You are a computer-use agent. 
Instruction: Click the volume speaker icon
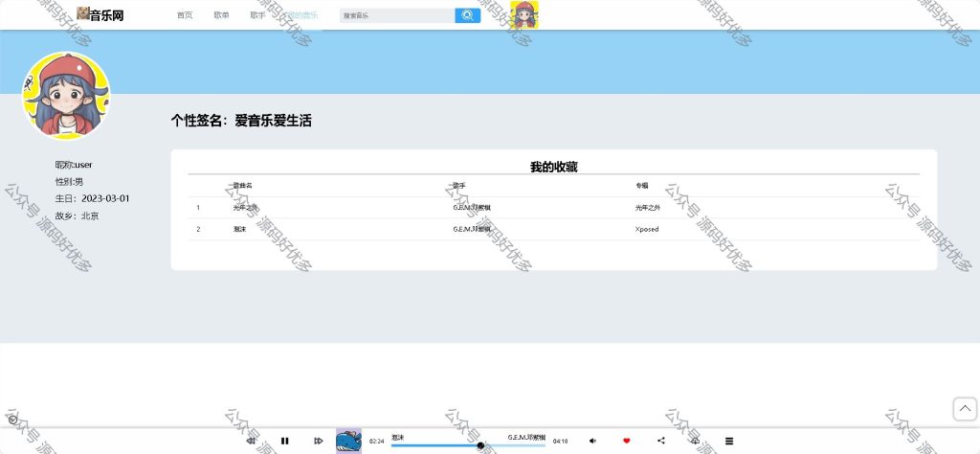(593, 441)
